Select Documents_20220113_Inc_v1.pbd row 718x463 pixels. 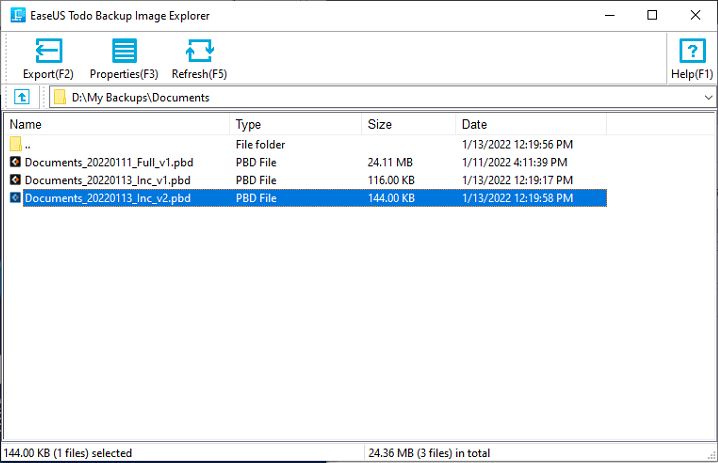tap(308, 180)
